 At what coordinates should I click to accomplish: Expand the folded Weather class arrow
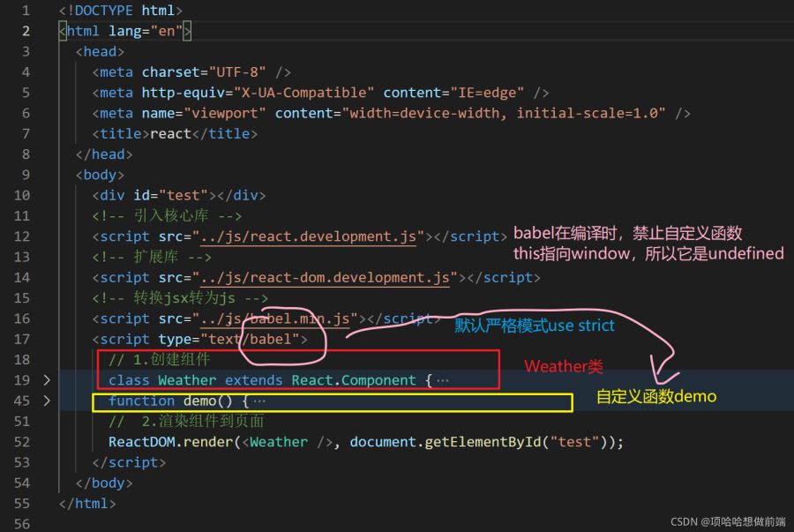tap(47, 380)
